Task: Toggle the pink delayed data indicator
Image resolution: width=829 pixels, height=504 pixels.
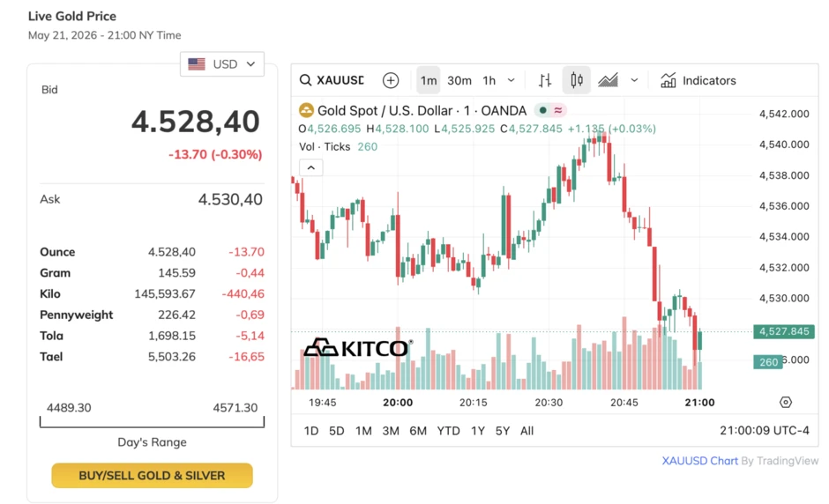Action: (x=557, y=110)
